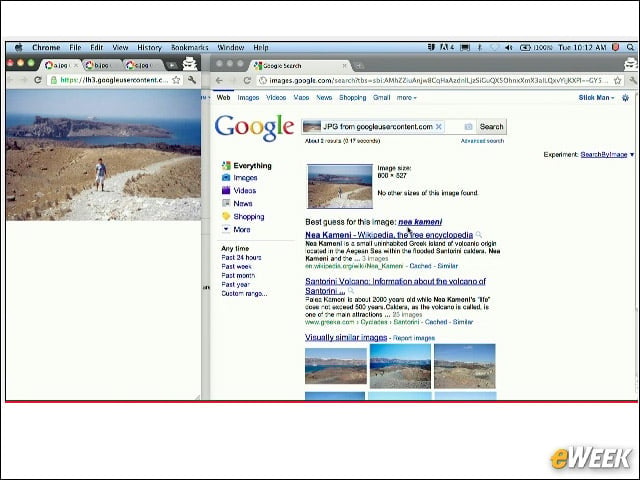640x480 pixels.
Task: Open the Window menu
Action: 231,47
